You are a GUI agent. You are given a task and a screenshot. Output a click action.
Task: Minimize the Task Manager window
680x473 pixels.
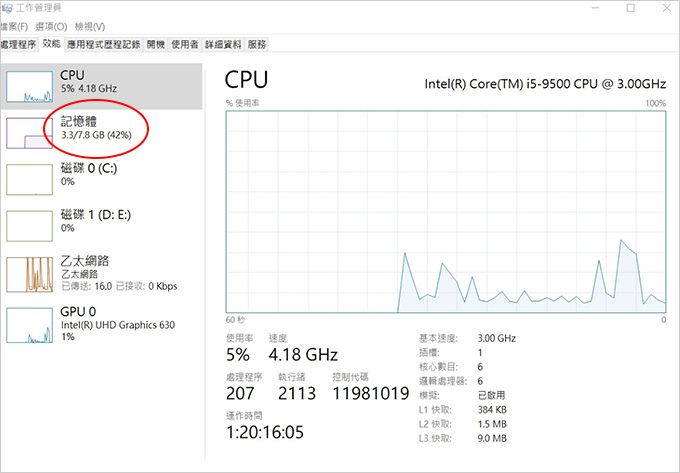[x=595, y=8]
